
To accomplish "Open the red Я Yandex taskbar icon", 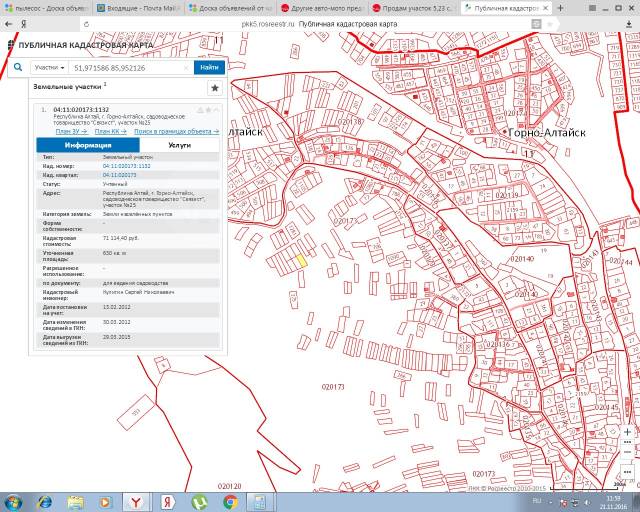I will pyautogui.click(x=167, y=503).
